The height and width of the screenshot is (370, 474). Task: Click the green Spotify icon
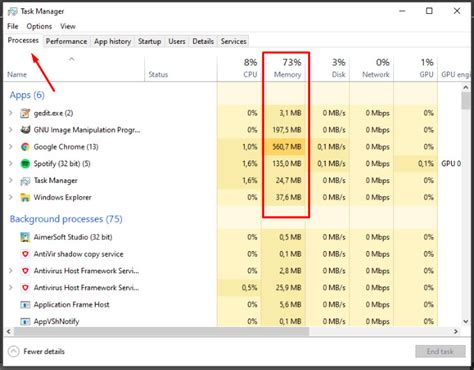tap(25, 164)
